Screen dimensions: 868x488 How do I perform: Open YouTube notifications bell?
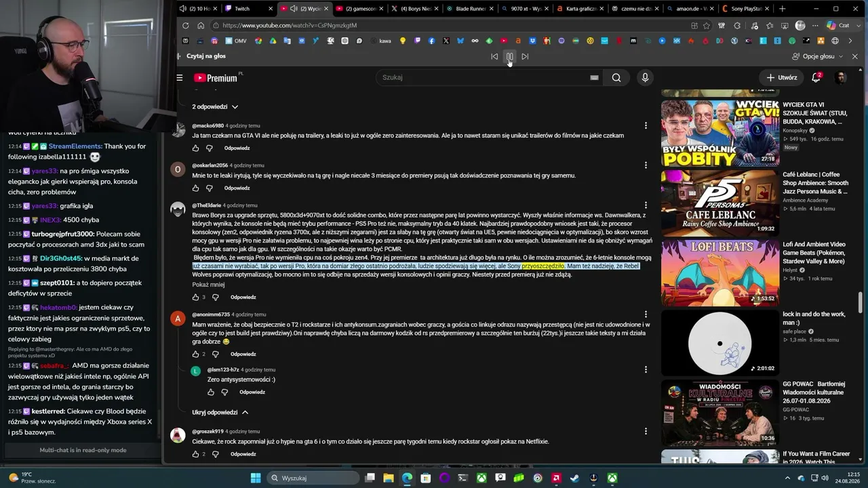tap(816, 77)
